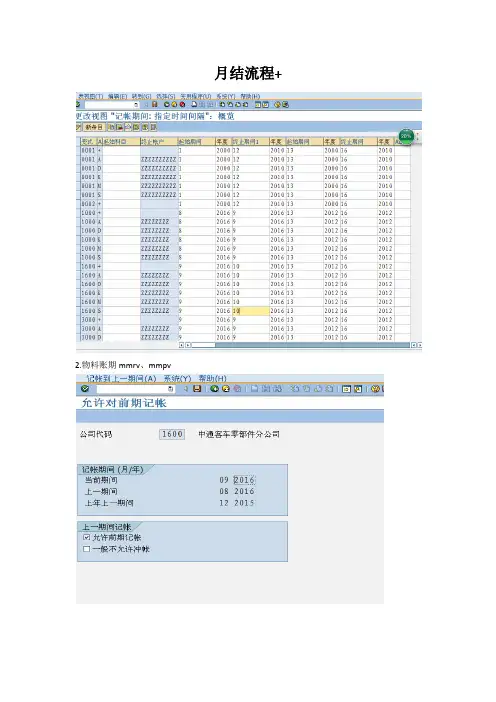Click the create shortcut icon in the 允许对前期记帐 toolbar

[358, 389]
